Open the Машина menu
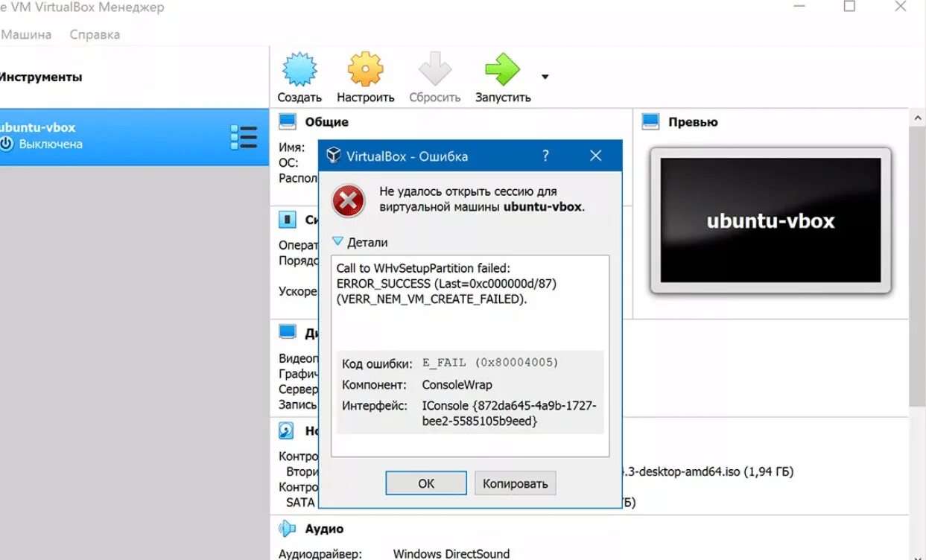 tap(26, 34)
